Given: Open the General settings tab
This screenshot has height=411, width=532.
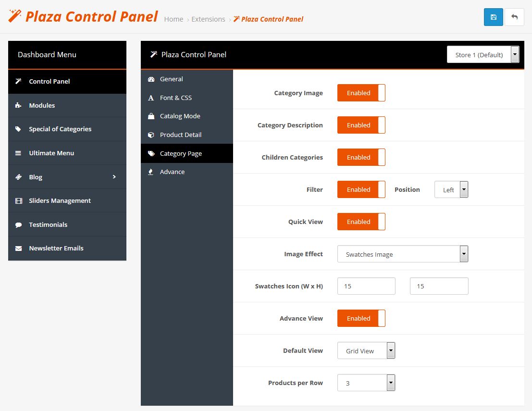Looking at the screenshot, I should tap(187, 79).
